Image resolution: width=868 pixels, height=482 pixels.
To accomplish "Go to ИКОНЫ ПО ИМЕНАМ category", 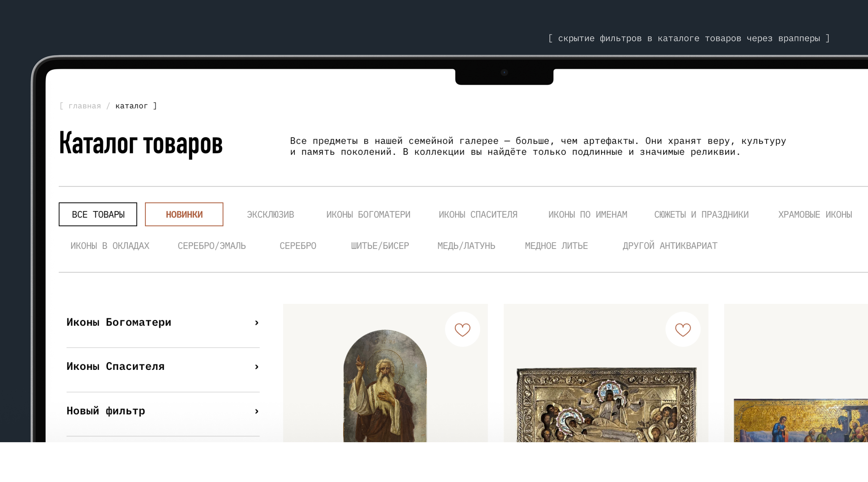I will click(588, 214).
